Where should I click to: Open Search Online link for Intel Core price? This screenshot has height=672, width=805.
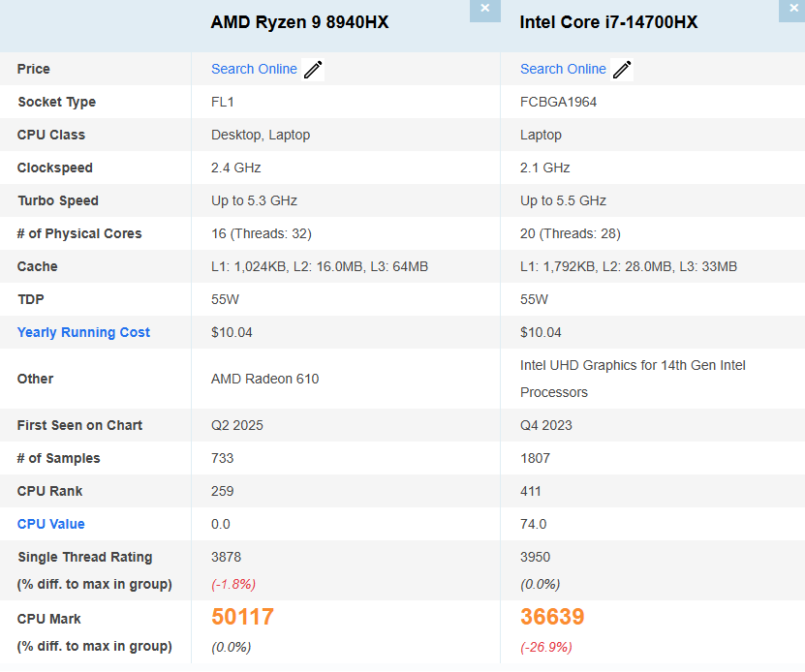(563, 69)
